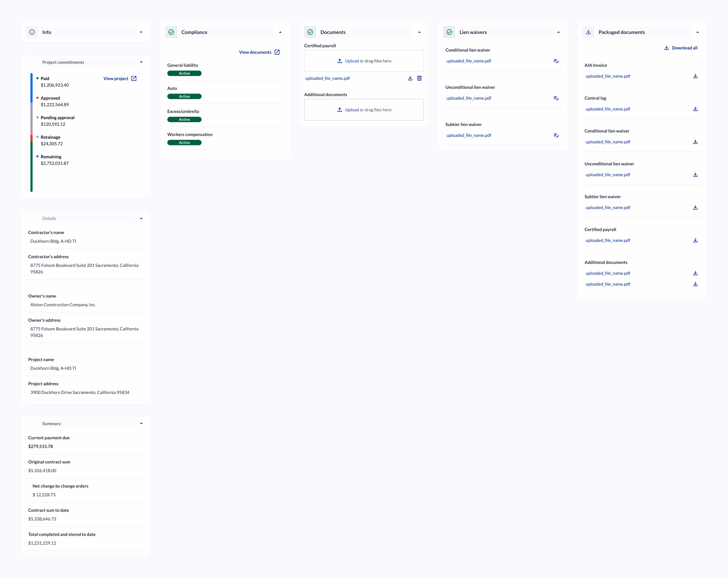The image size is (728, 578).
Task: Toggle the Project commitments dropdown
Action: 141,62
